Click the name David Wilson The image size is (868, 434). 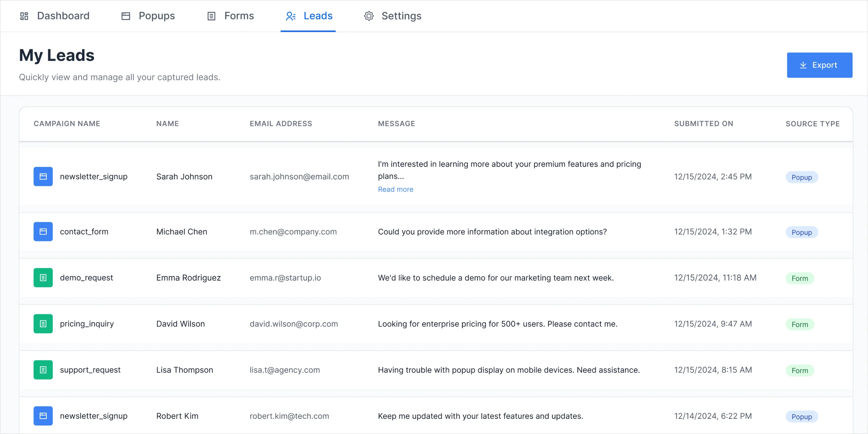point(180,324)
